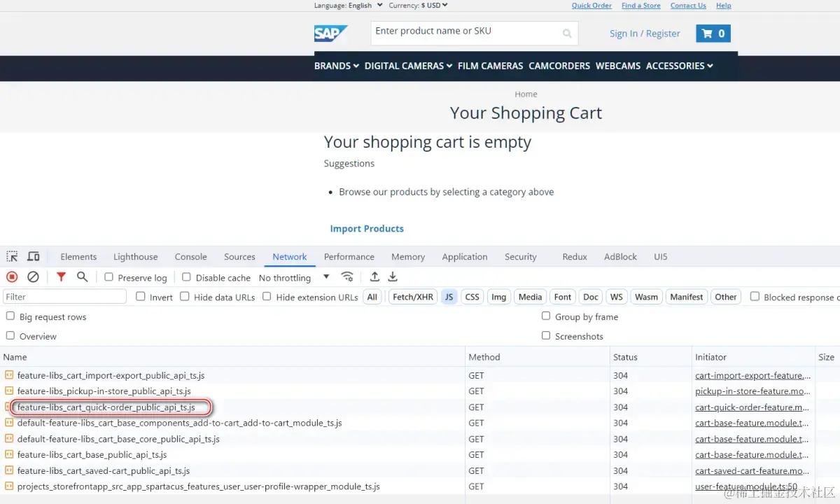Select feature-libs_cart_quick-order_public_api_ts.js request
This screenshot has width=840, height=504.
pyautogui.click(x=106, y=407)
